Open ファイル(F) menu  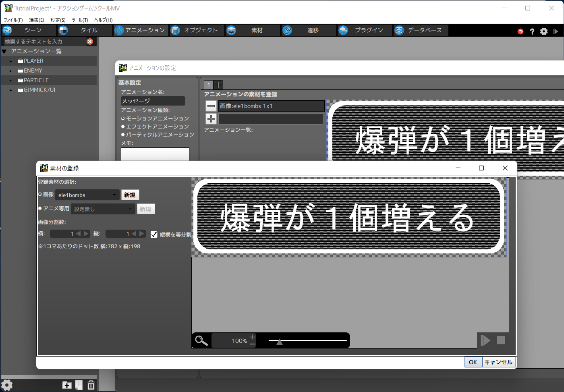pos(13,20)
